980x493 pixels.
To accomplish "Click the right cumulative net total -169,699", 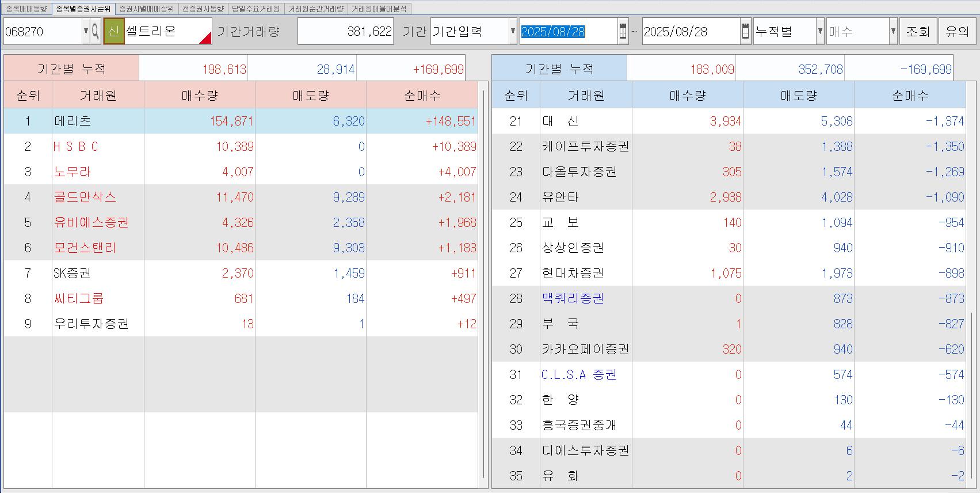I will [926, 69].
